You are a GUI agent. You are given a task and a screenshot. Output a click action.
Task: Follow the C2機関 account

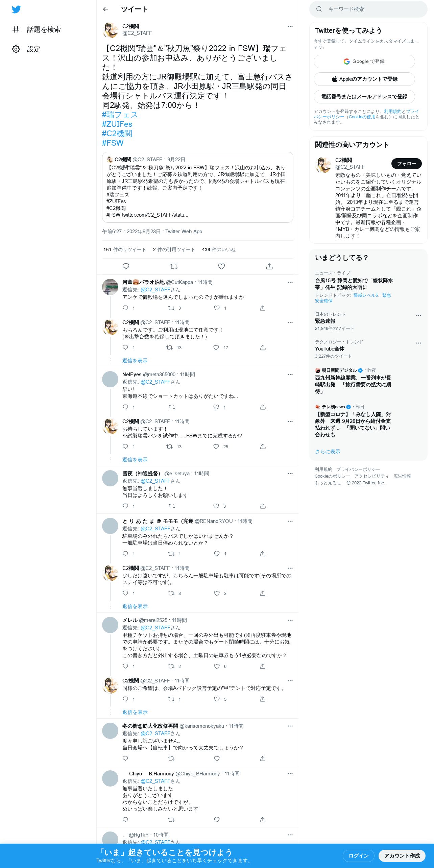click(x=407, y=164)
